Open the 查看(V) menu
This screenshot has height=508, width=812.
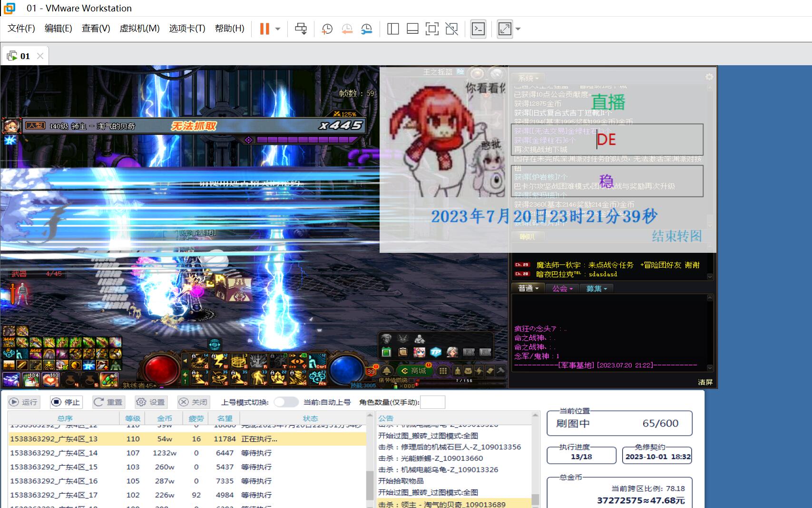96,29
